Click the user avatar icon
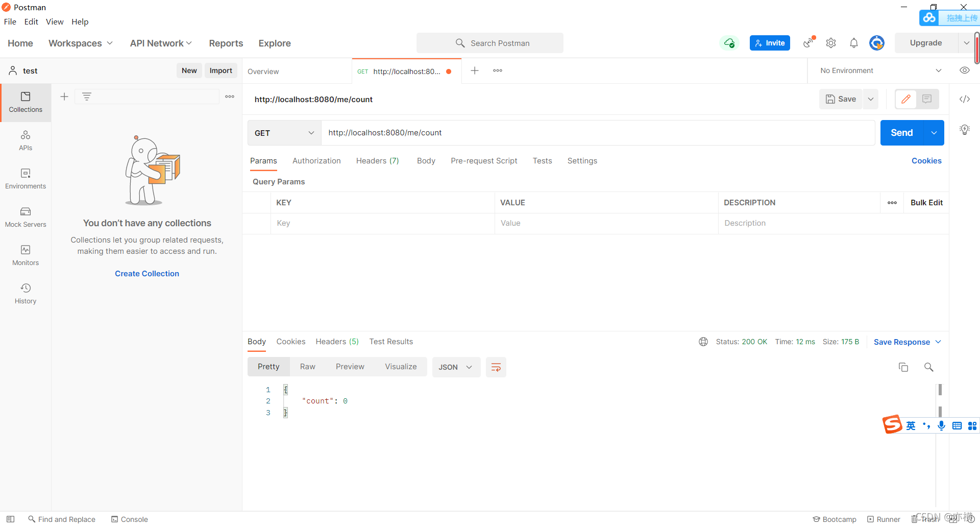The image size is (980, 526). click(x=877, y=43)
